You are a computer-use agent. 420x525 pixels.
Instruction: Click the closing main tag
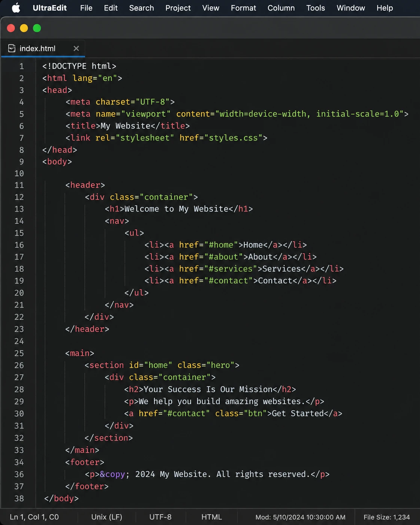click(x=82, y=450)
